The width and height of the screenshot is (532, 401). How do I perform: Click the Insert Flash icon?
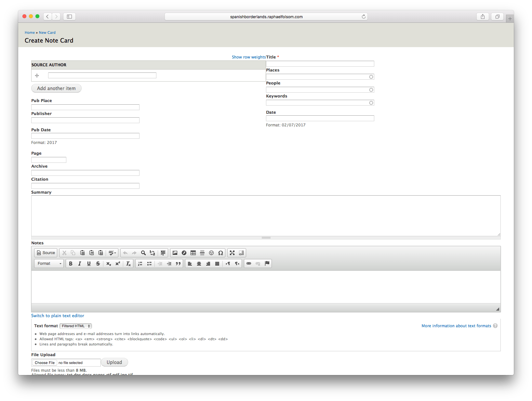click(x=184, y=253)
